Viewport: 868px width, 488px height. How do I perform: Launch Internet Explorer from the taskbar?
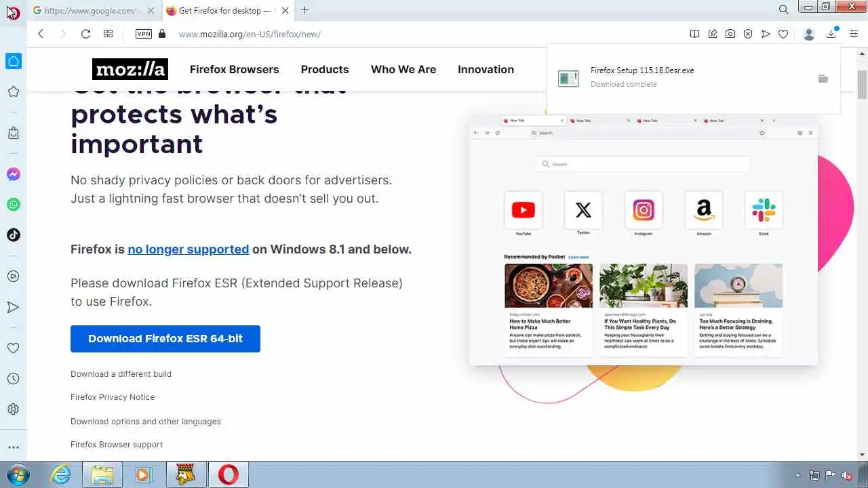pos(61,474)
